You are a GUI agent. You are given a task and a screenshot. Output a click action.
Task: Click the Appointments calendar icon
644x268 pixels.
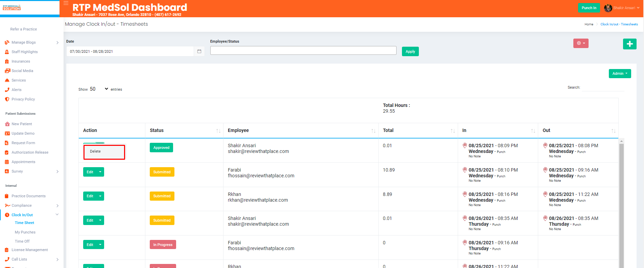(x=7, y=162)
